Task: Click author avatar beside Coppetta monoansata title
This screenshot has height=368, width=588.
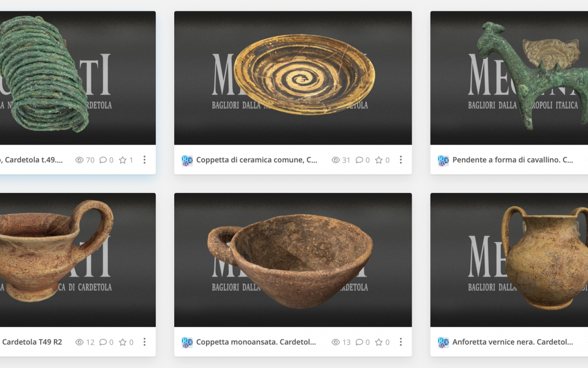Action: pos(187,342)
